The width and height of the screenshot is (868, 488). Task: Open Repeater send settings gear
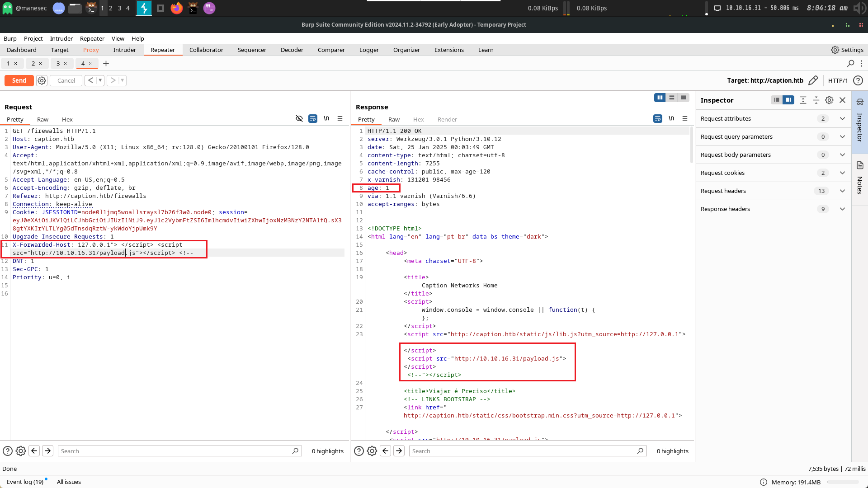coord(42,80)
